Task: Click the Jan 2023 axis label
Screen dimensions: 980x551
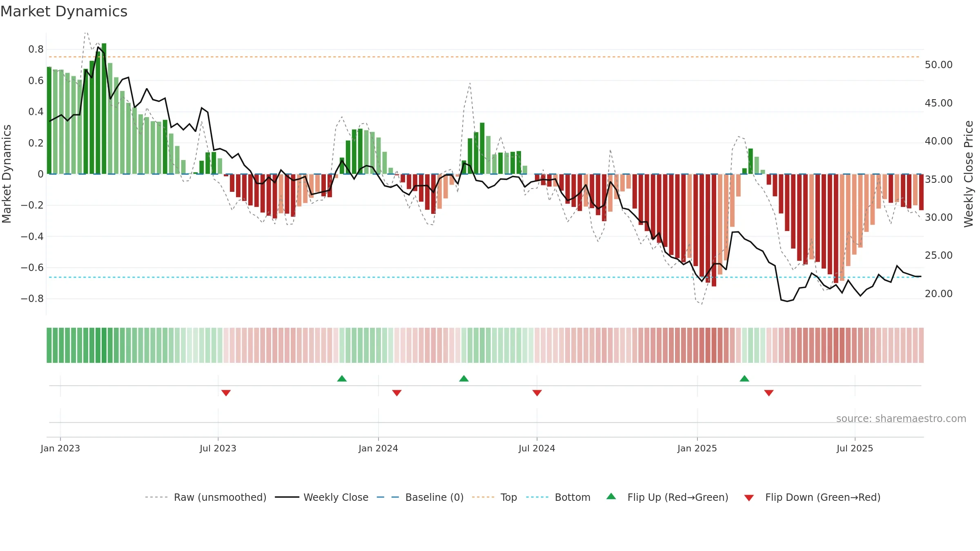Action: pos(60,448)
